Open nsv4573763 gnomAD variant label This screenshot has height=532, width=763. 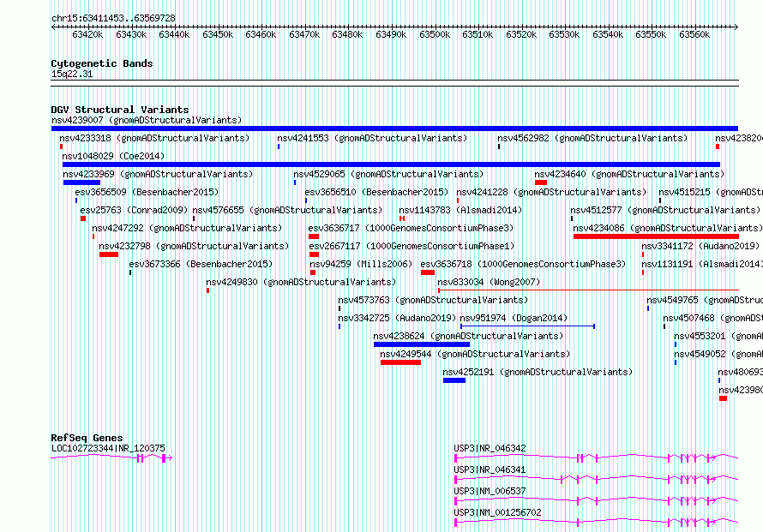[x=433, y=300]
